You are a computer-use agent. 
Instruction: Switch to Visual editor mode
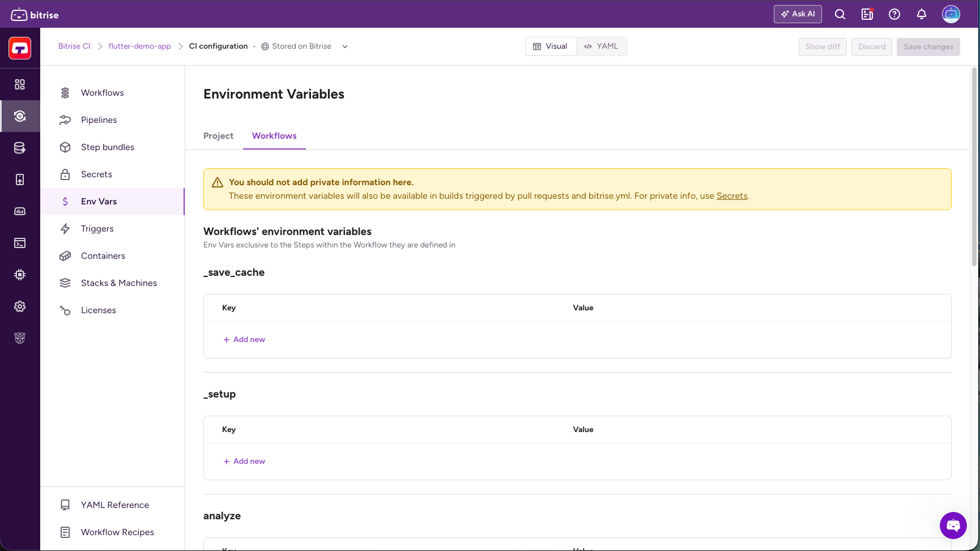(x=551, y=46)
